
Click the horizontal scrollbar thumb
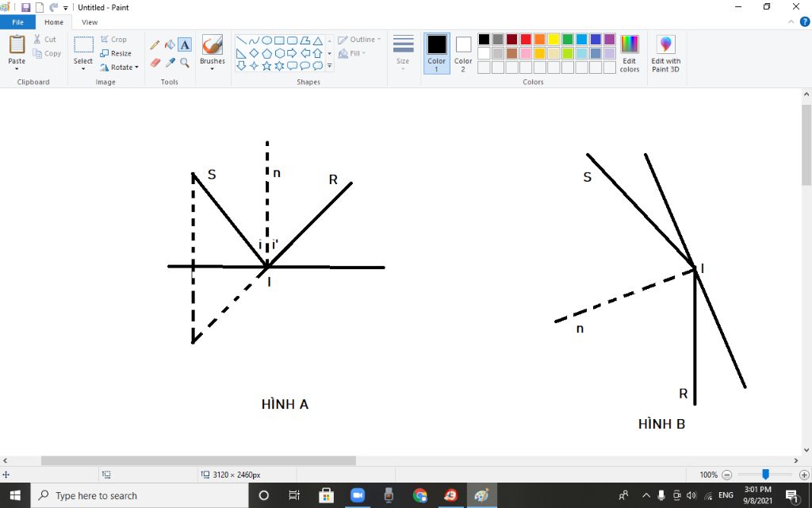point(198,460)
